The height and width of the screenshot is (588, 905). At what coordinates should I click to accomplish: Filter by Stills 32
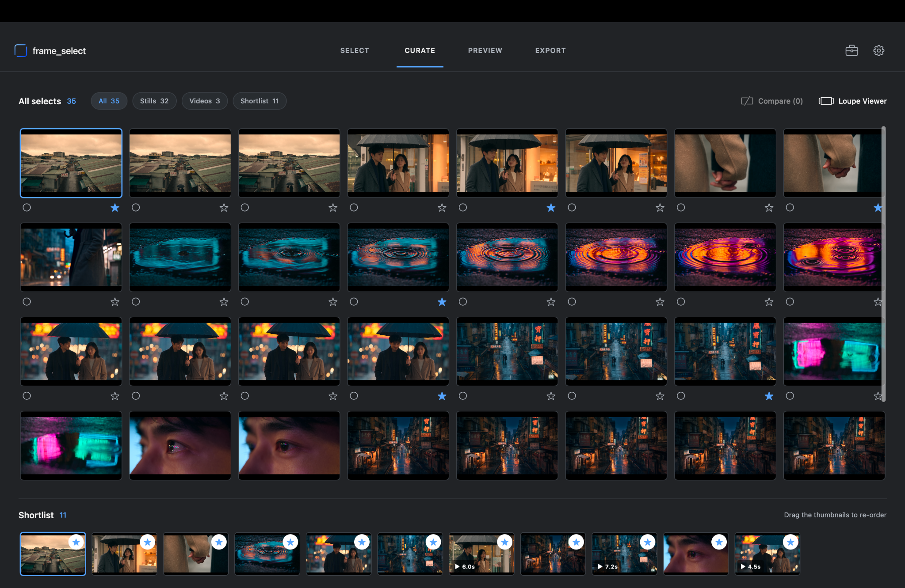pyautogui.click(x=154, y=101)
